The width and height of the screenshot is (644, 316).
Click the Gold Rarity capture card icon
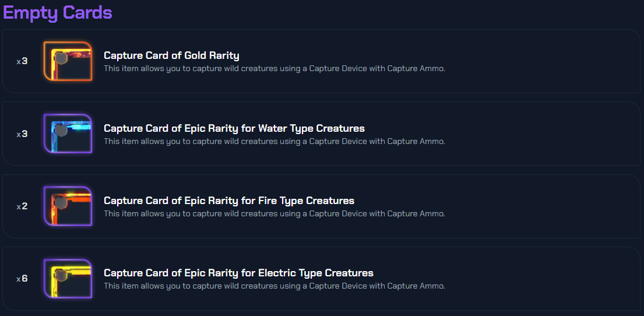[x=68, y=61]
